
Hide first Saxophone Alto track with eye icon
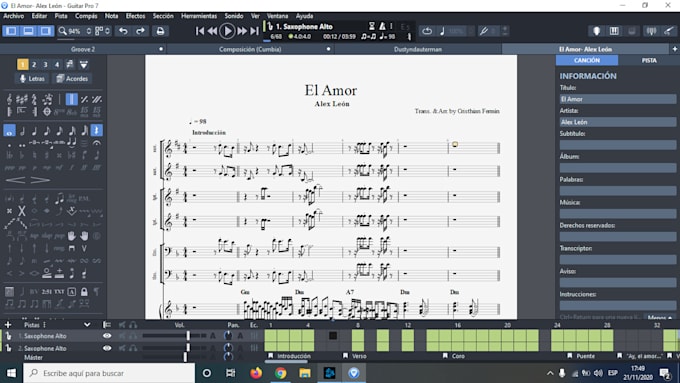point(107,336)
